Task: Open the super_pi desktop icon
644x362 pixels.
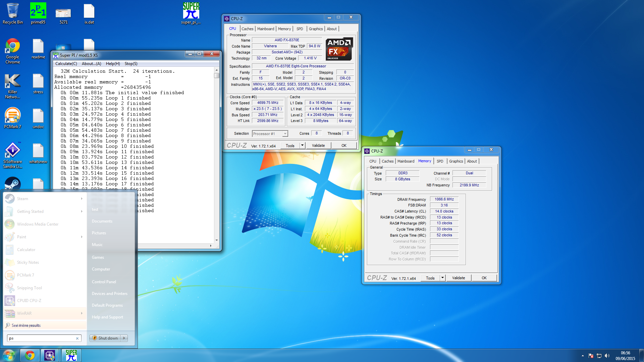Action: 191,13
